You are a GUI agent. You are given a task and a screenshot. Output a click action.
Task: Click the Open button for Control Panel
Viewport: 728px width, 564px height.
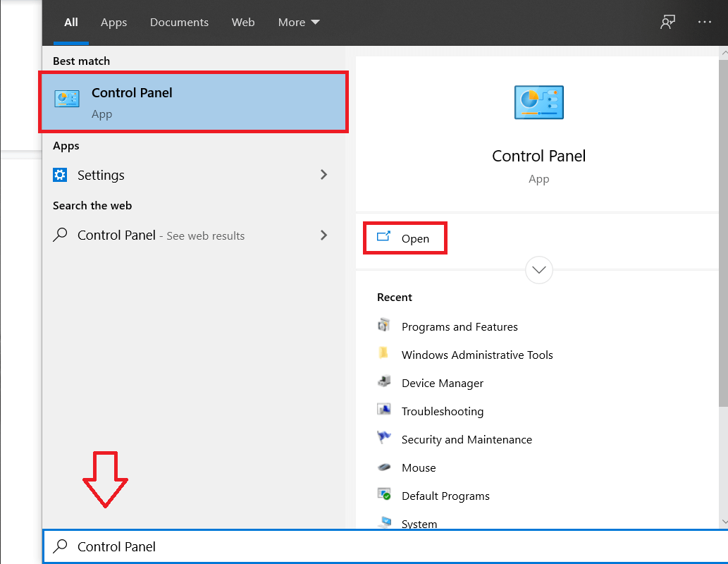[x=405, y=238]
